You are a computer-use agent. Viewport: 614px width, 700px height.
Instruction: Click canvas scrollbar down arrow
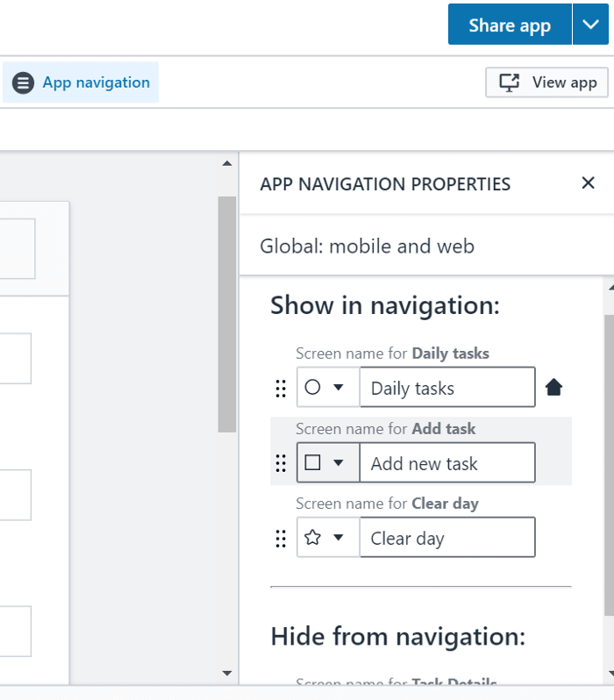click(227, 673)
